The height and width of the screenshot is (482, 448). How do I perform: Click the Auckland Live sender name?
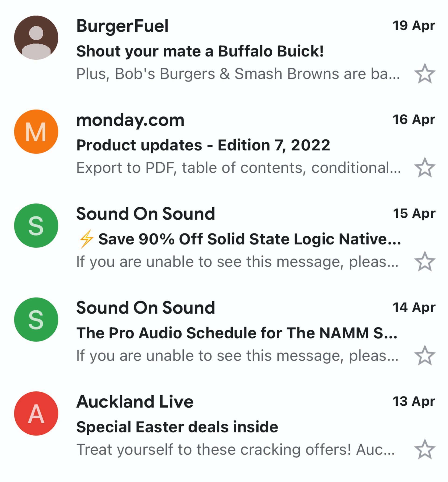pos(135,402)
